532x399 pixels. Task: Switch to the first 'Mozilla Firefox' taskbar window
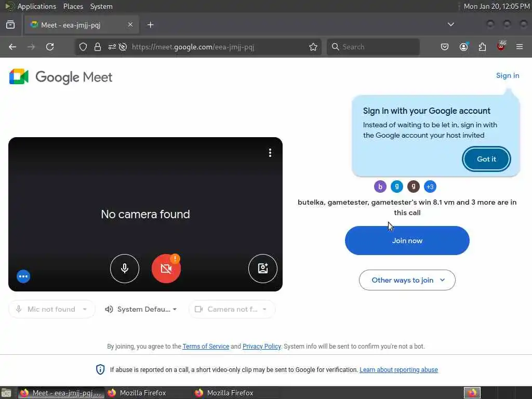(x=148, y=393)
